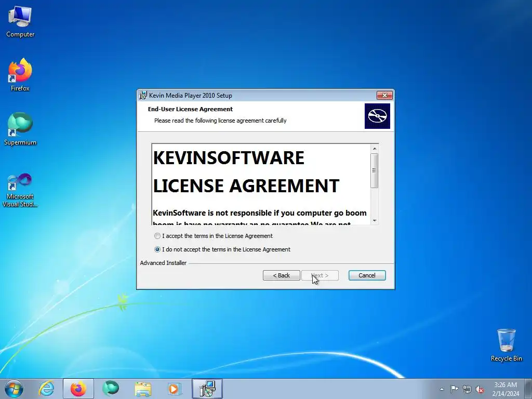Click the Kevin Media Player disc logo
This screenshot has width=532, height=399.
tap(377, 116)
